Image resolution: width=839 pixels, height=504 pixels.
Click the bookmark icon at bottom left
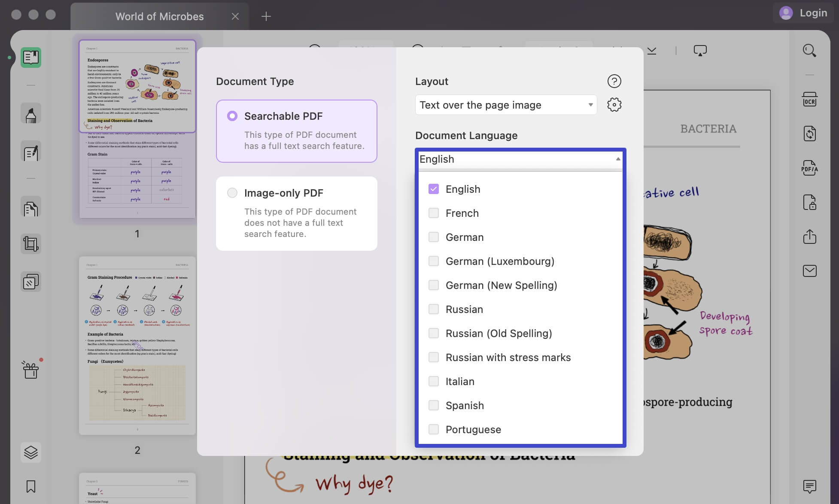coord(31,486)
